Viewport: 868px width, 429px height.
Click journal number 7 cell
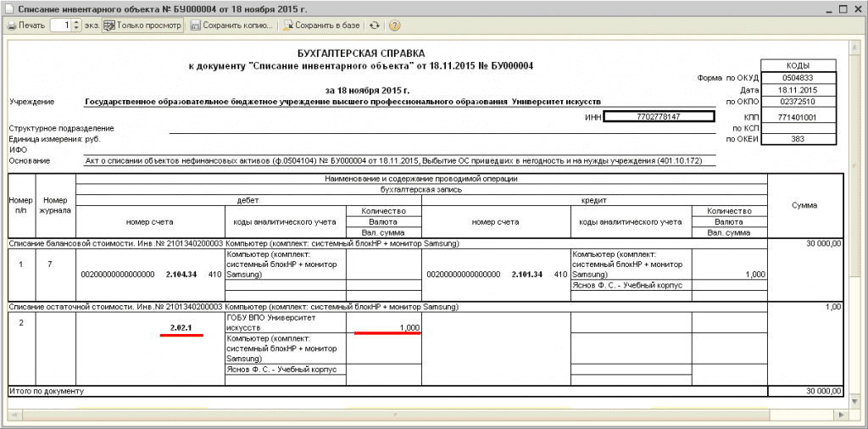click(x=50, y=265)
